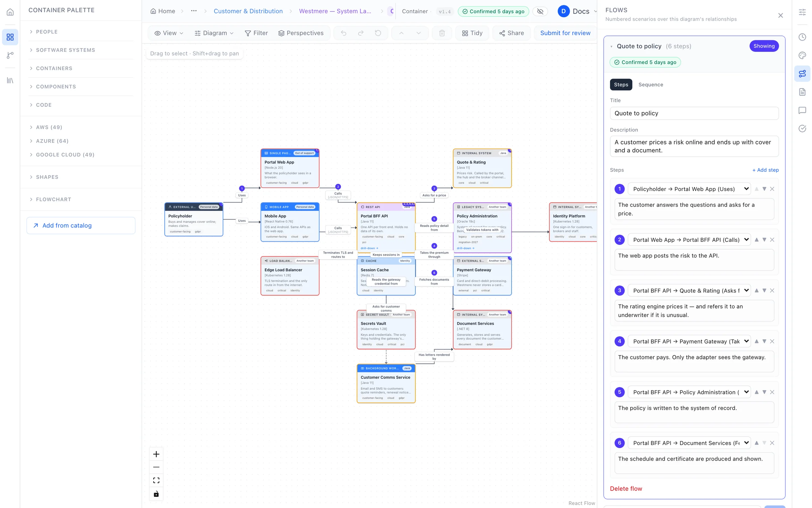The image size is (812, 508).
Task: Remove step 4 with its X
Action: tap(772, 341)
